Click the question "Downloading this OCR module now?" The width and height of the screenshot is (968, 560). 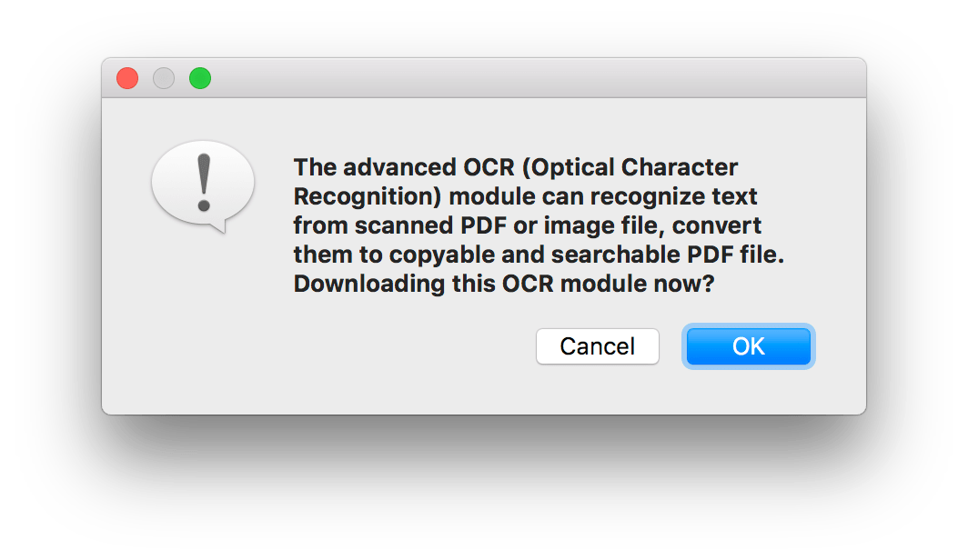tap(504, 284)
